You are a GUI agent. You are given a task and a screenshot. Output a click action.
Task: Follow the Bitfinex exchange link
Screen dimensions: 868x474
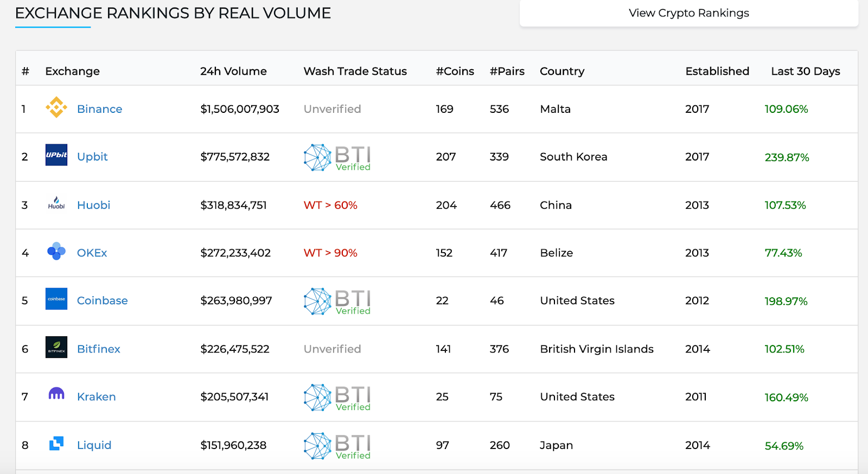[x=99, y=349]
